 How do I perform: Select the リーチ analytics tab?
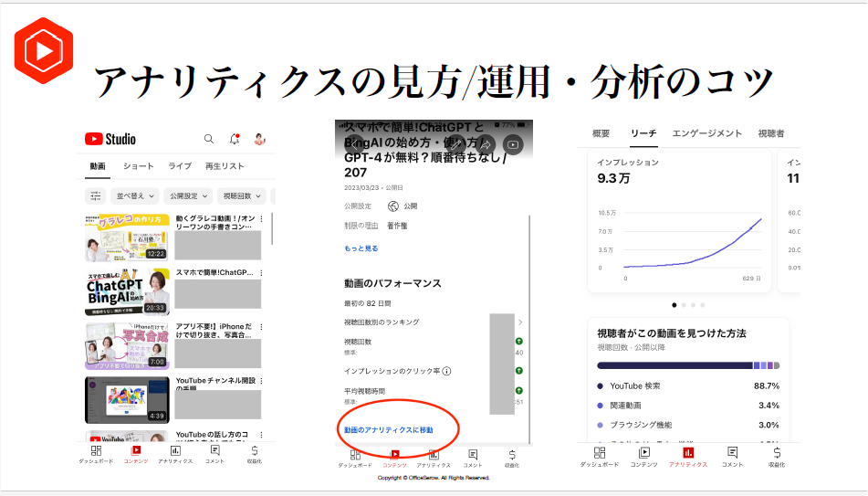pos(643,133)
